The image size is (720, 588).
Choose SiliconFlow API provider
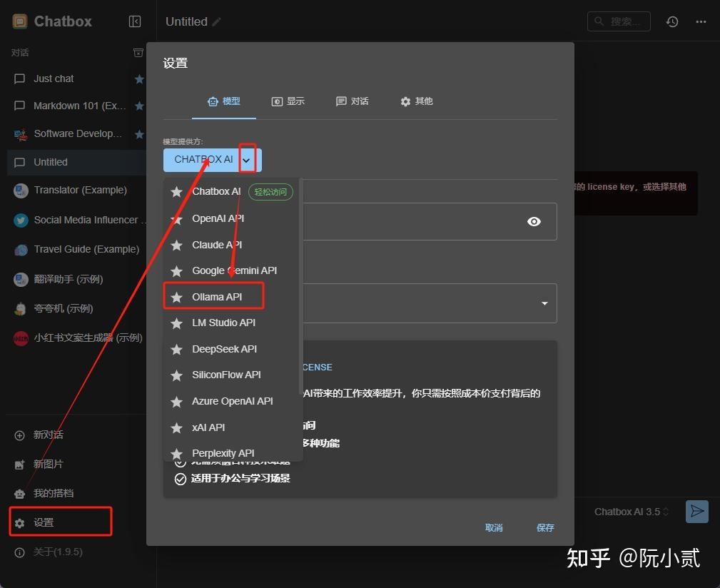tap(231, 375)
